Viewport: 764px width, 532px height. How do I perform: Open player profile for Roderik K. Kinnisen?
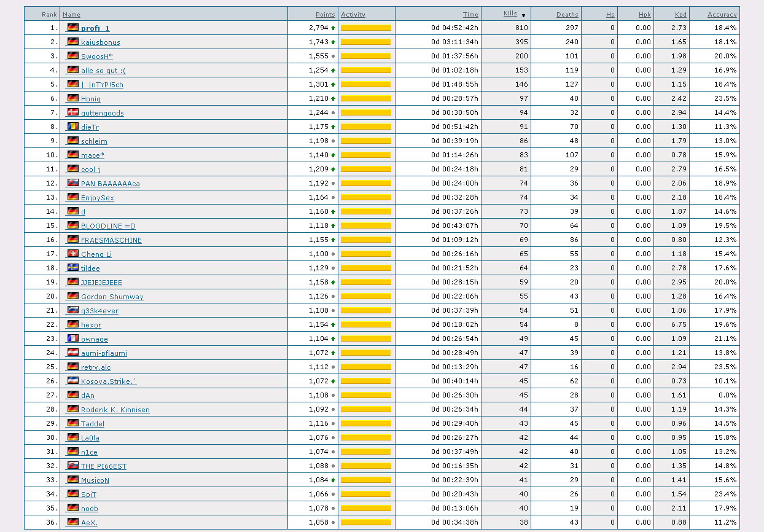point(115,410)
